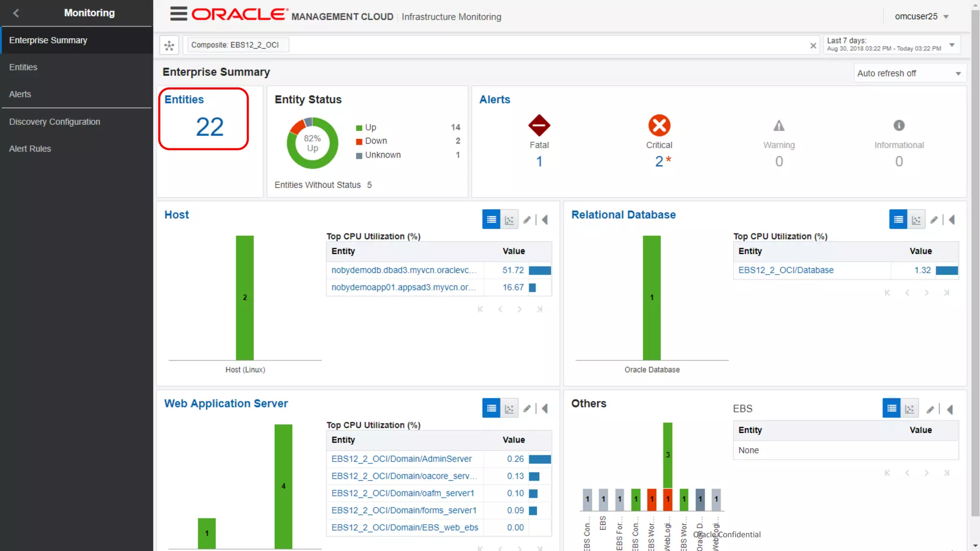The width and height of the screenshot is (980, 551).
Task: Switch Host panel to table view
Action: (491, 220)
